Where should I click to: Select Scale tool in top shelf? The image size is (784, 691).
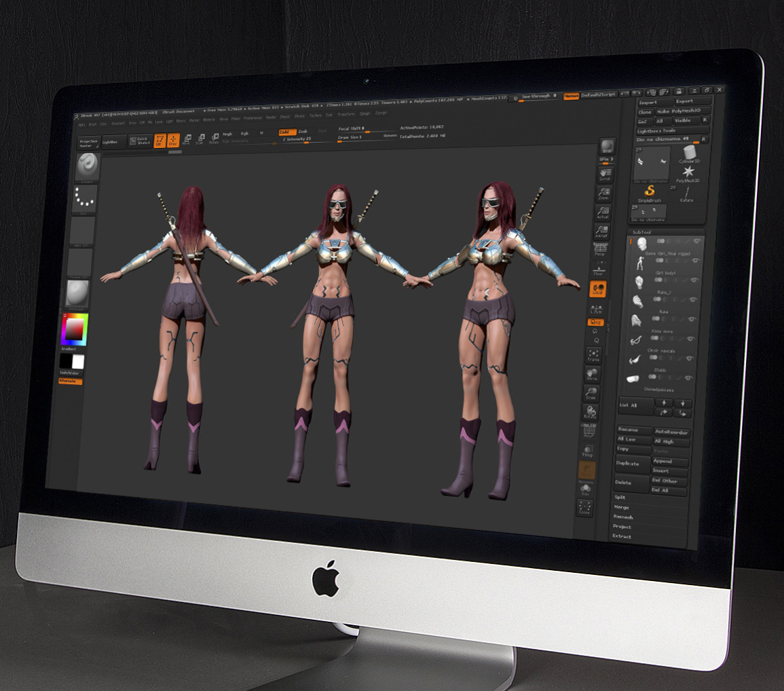tap(200, 139)
